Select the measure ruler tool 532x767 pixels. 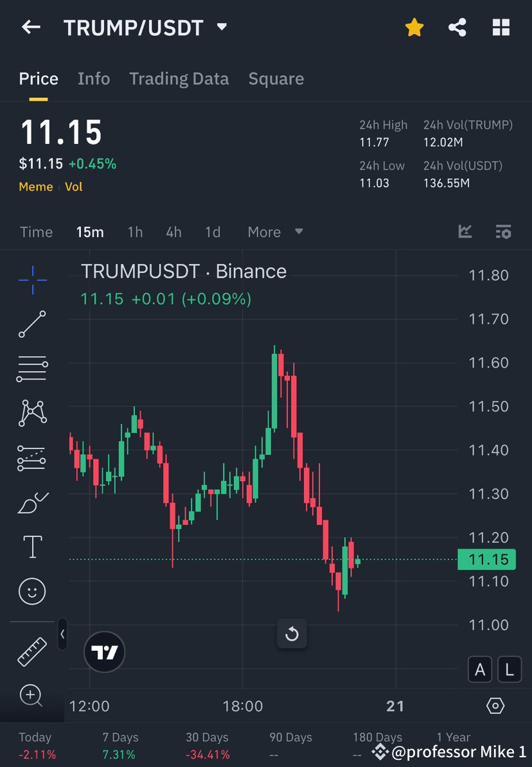tap(32, 651)
